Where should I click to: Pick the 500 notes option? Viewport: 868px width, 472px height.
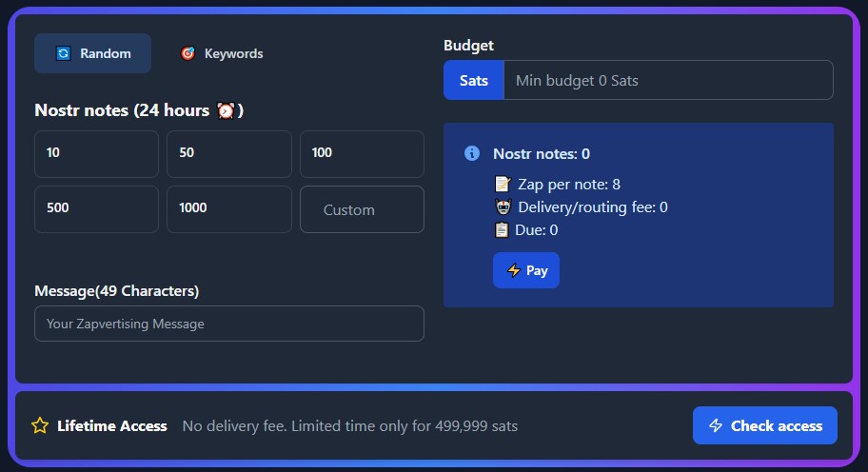[x=96, y=208]
